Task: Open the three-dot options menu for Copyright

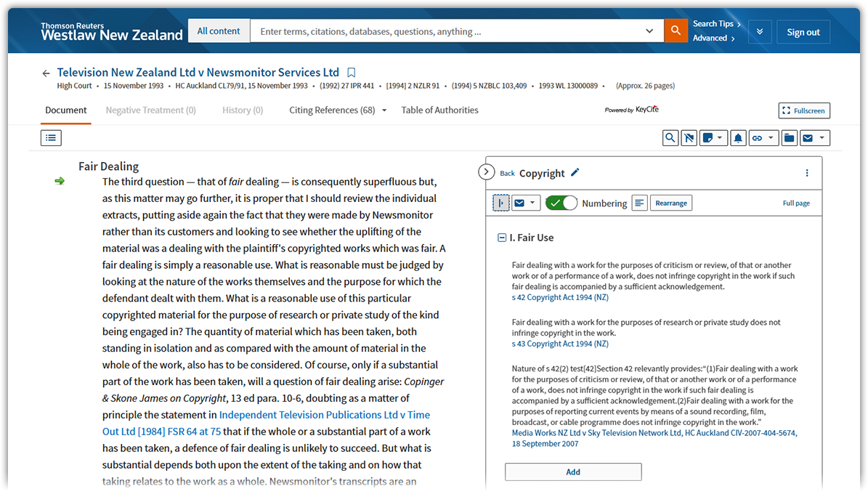Action: click(x=806, y=173)
